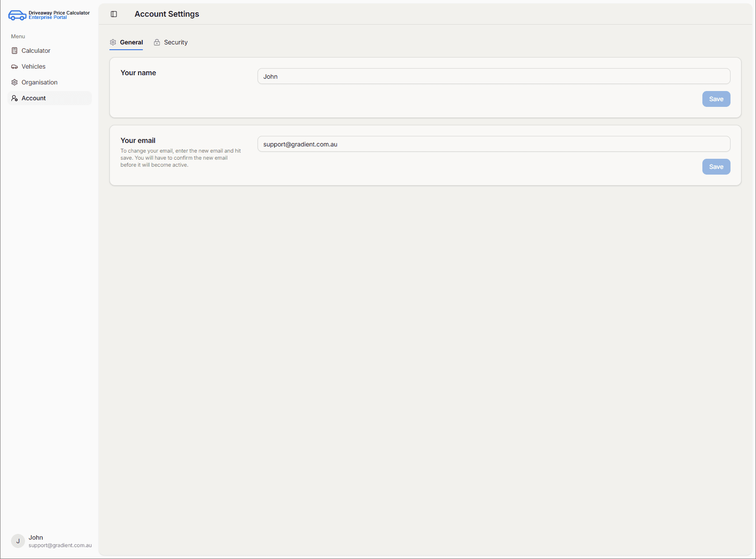
Task: Click the Vehicles car icon in sidebar
Action: click(15, 67)
